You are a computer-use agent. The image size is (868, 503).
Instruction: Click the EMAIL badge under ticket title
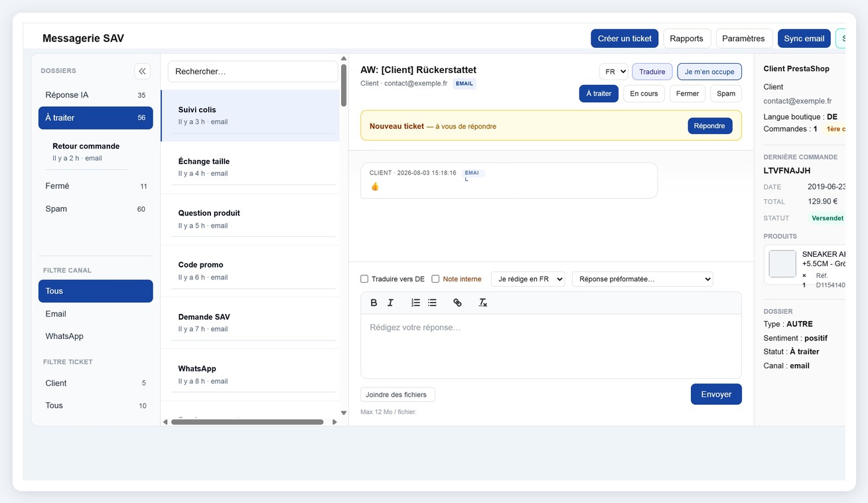[x=465, y=84]
